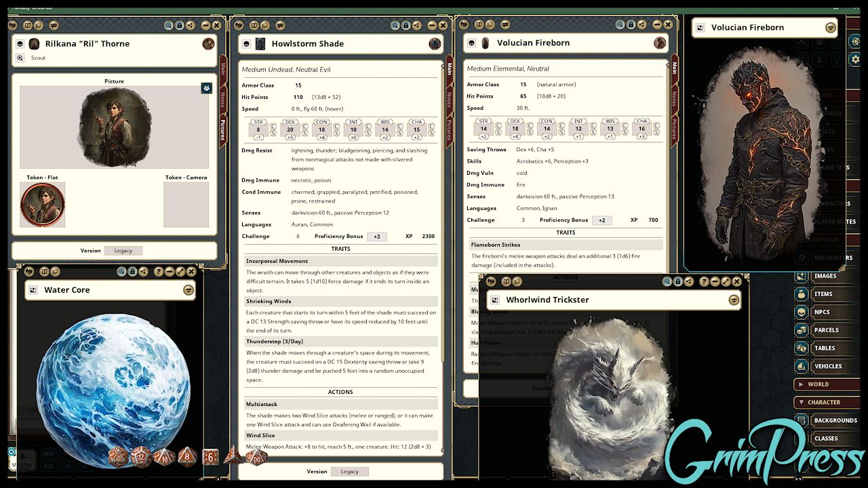This screenshot has height=488, width=868.
Task: Open help in Water Core window
Action: click(x=159, y=272)
